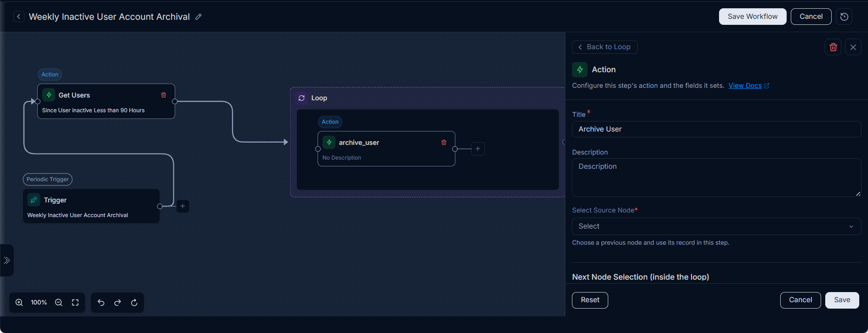Image resolution: width=868 pixels, height=333 pixels.
Task: Edit workflow title with pencil icon
Action: 199,17
